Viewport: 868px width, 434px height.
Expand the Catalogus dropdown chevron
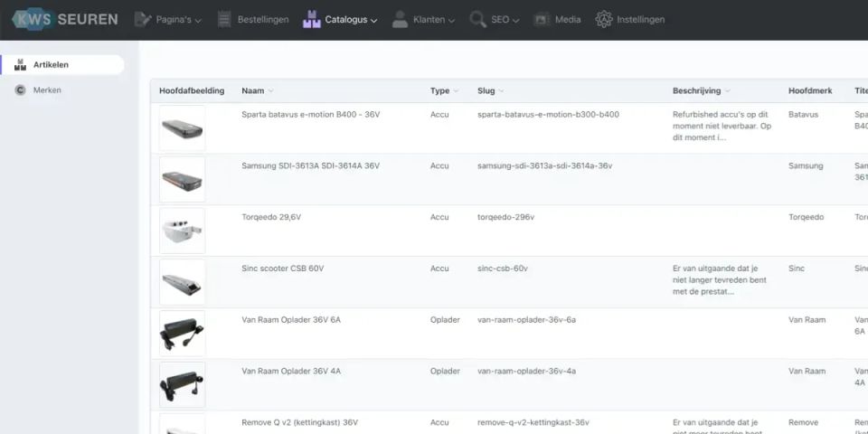click(373, 21)
